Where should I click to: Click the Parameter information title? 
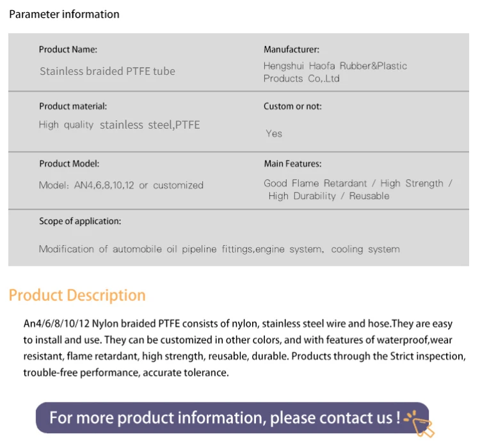click(64, 14)
